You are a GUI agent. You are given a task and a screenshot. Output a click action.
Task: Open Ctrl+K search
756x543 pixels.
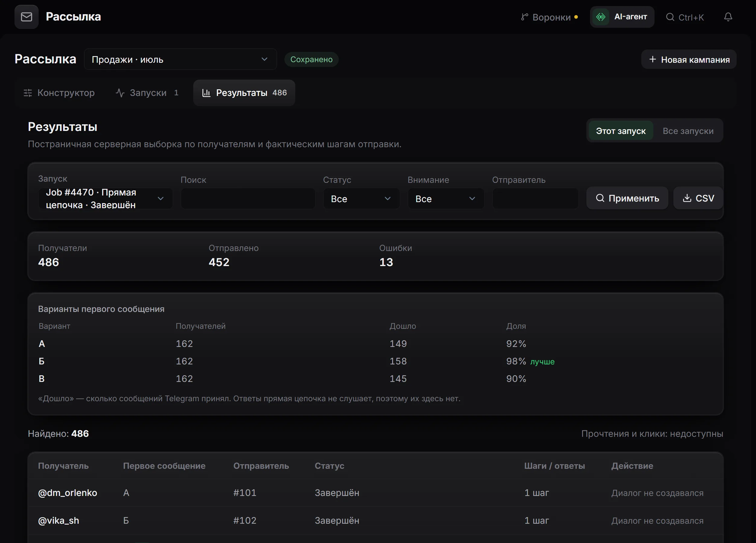click(685, 17)
